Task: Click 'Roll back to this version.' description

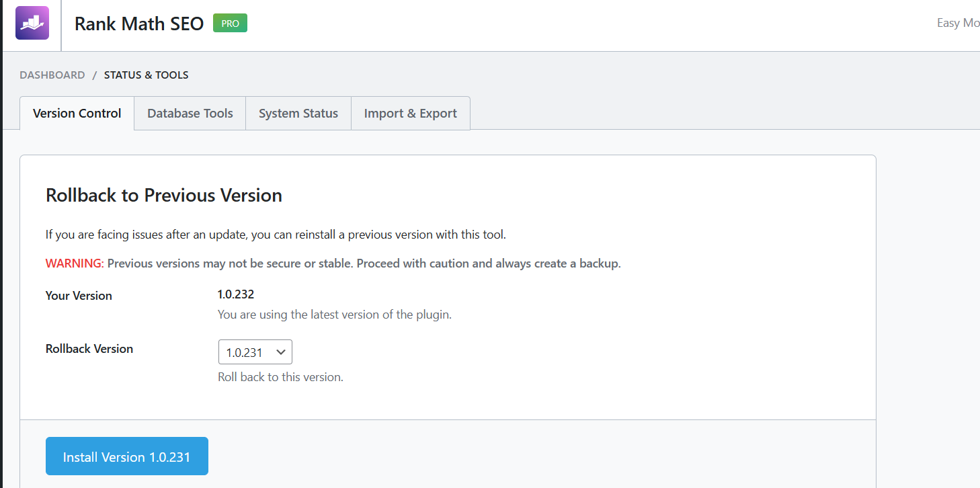Action: tap(281, 377)
